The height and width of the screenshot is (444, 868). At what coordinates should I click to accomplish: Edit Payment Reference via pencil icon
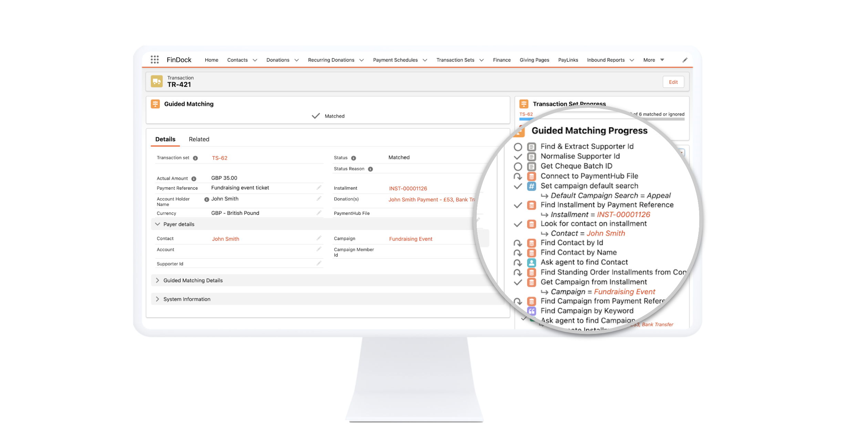pyautogui.click(x=319, y=188)
